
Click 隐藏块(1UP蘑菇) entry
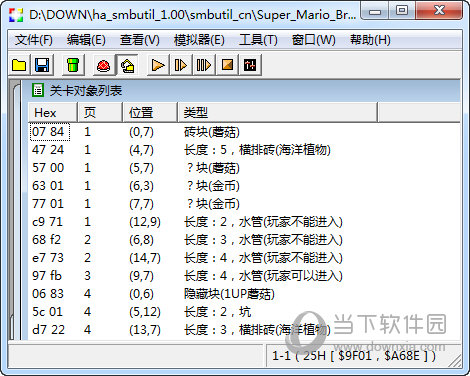(229, 294)
